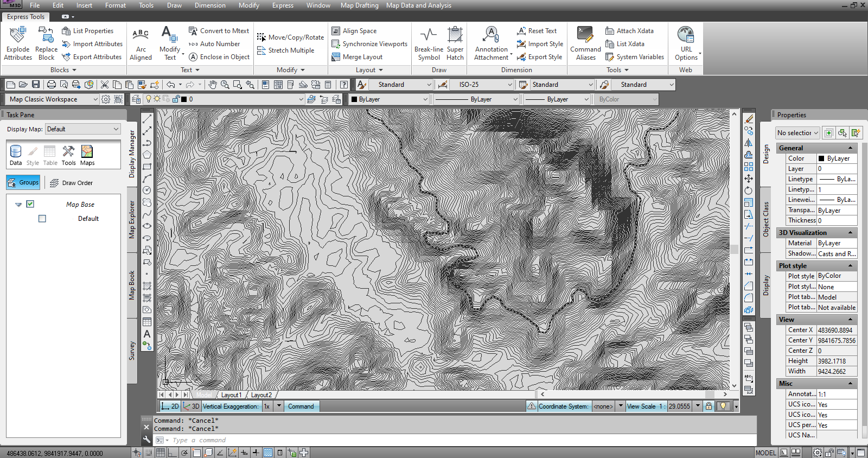Click the Draw Order button
Screen dimensions: 868x458
pyautogui.click(x=72, y=183)
